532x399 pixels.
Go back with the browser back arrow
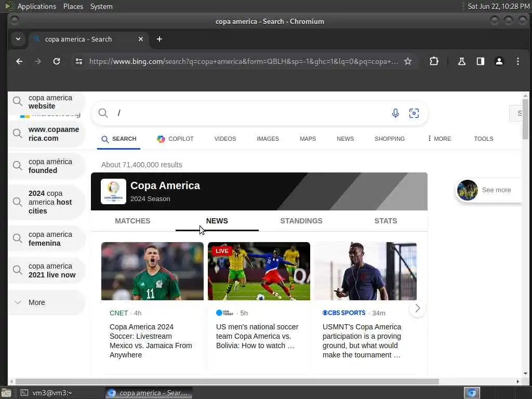coord(19,61)
